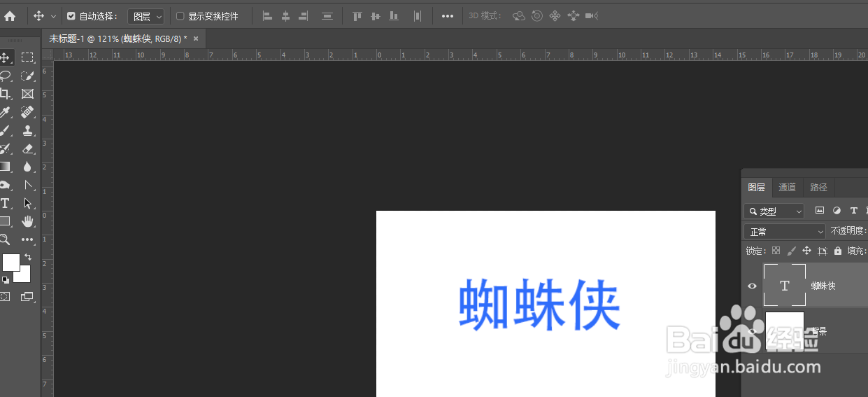
Task: Select the History Brush tool
Action: [x=5, y=148]
